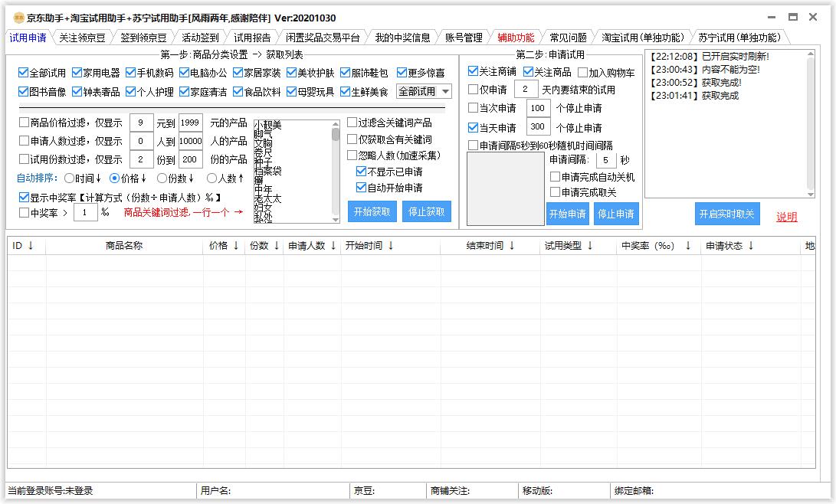Open the 全部试用 dropdown list
Viewport: 836px width, 504px height.
(425, 91)
